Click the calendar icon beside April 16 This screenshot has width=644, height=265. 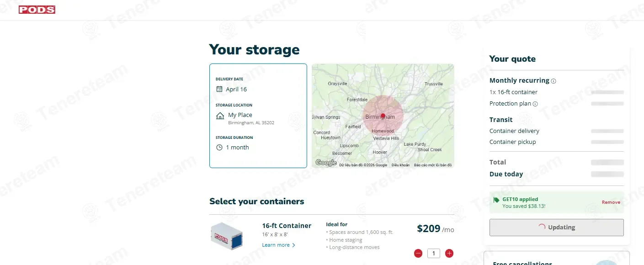tap(219, 89)
